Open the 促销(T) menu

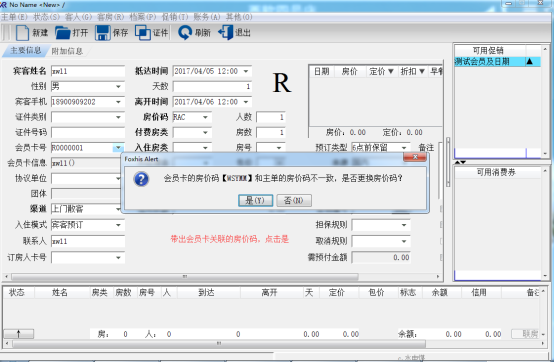tap(175, 17)
